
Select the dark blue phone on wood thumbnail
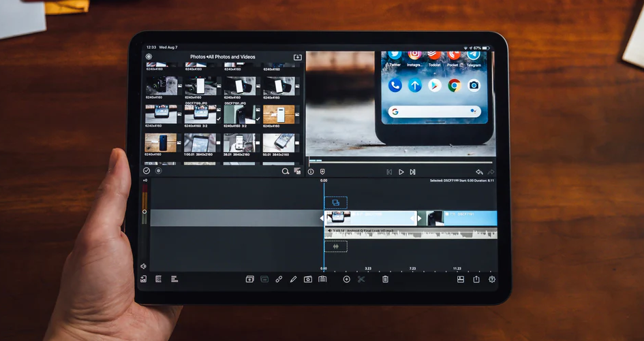tap(161, 143)
